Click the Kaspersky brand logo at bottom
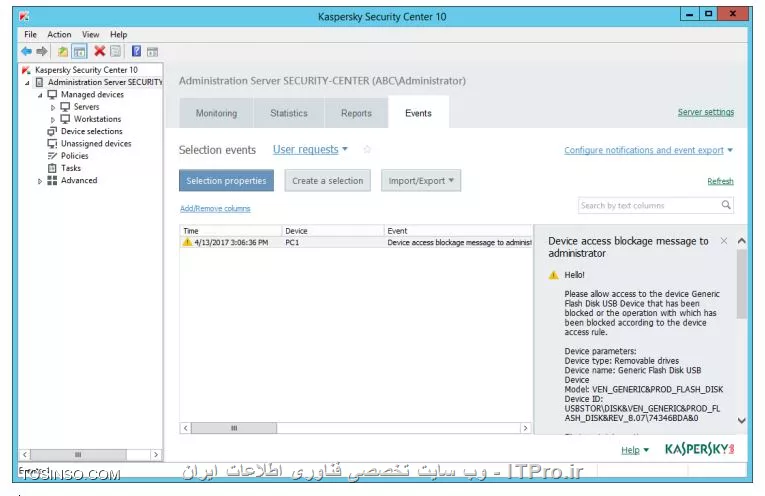 (x=699, y=449)
